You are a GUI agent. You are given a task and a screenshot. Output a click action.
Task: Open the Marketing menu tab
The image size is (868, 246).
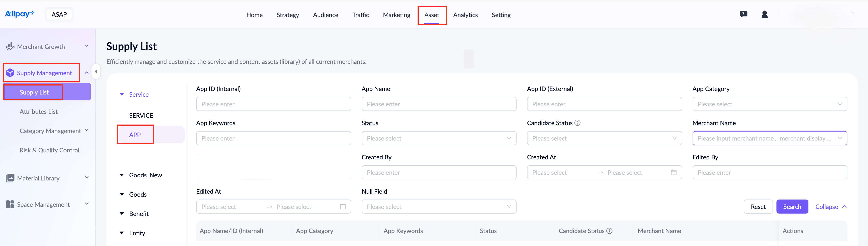click(396, 15)
